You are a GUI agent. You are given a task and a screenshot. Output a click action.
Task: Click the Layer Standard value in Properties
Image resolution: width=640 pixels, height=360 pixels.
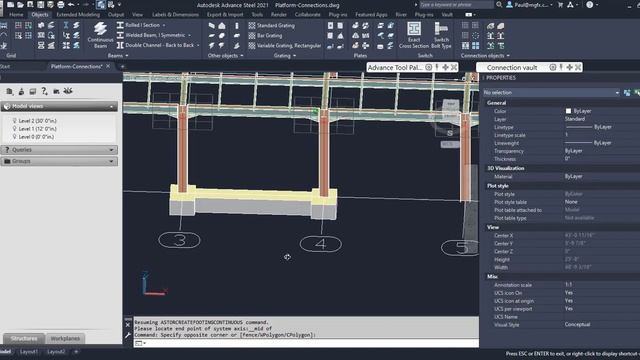[575, 119]
